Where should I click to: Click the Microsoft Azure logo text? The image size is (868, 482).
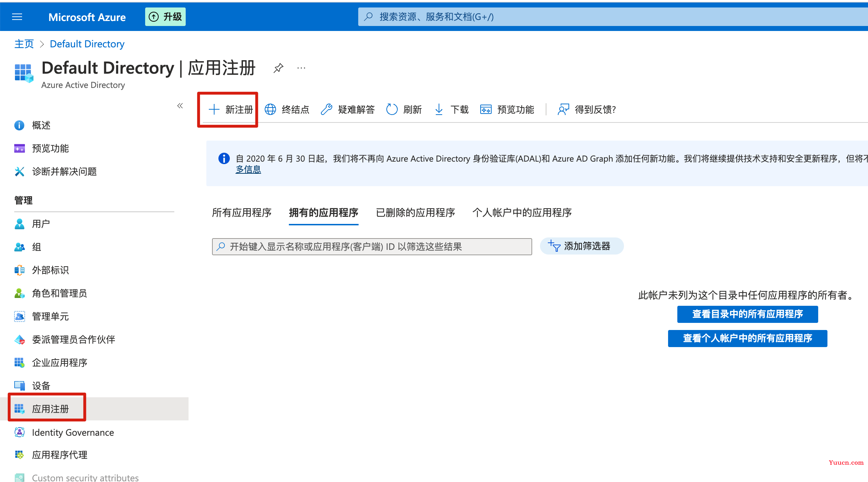point(87,17)
